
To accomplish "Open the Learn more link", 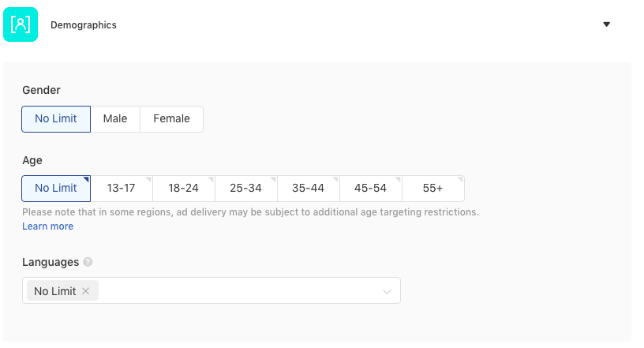I will click(47, 226).
